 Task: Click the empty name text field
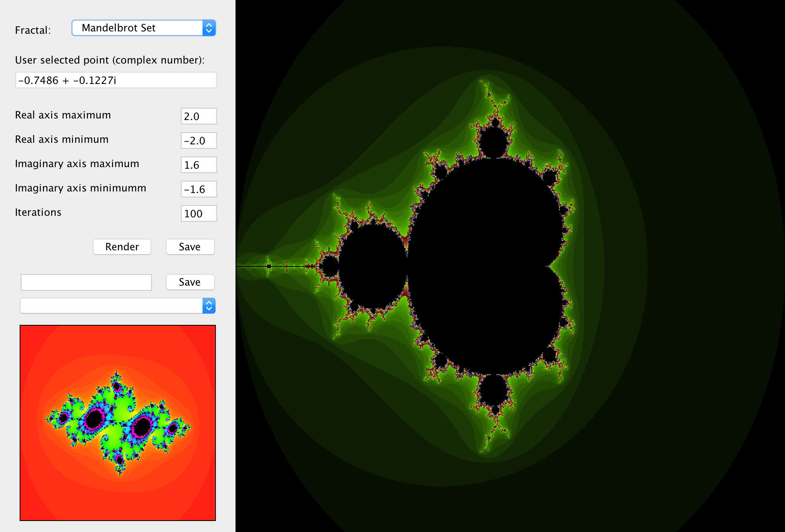coord(86,282)
